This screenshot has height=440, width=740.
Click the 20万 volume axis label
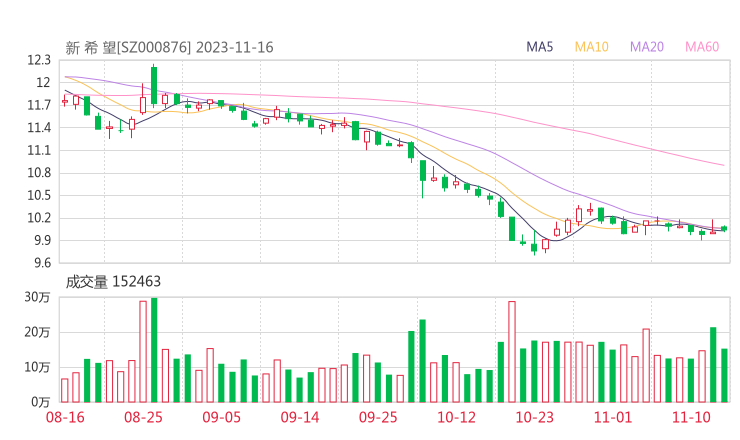(x=37, y=332)
